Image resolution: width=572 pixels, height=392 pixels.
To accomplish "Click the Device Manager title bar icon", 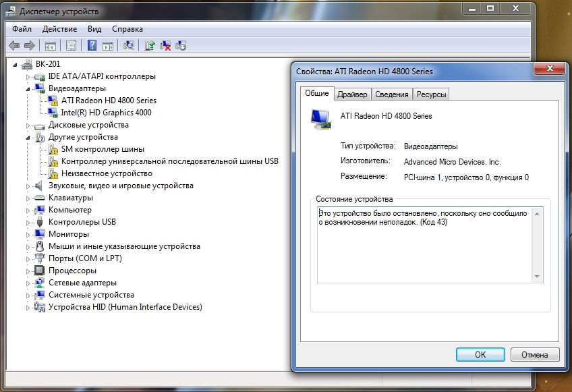I will (x=10, y=11).
